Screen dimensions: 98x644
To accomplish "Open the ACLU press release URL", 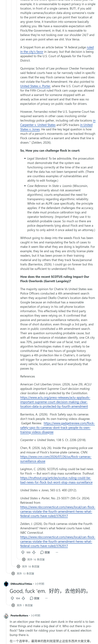I will pos(55,402).
